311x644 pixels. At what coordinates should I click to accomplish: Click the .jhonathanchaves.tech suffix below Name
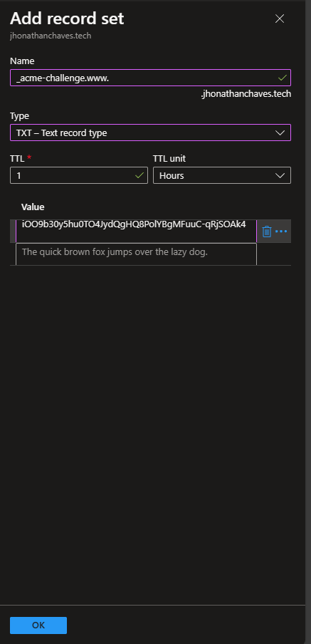pos(246,94)
